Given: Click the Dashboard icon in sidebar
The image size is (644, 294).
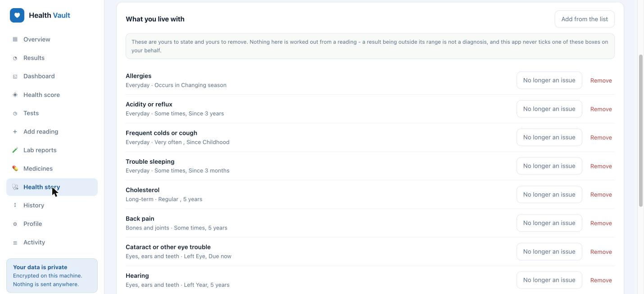Looking at the screenshot, I should click(x=15, y=76).
